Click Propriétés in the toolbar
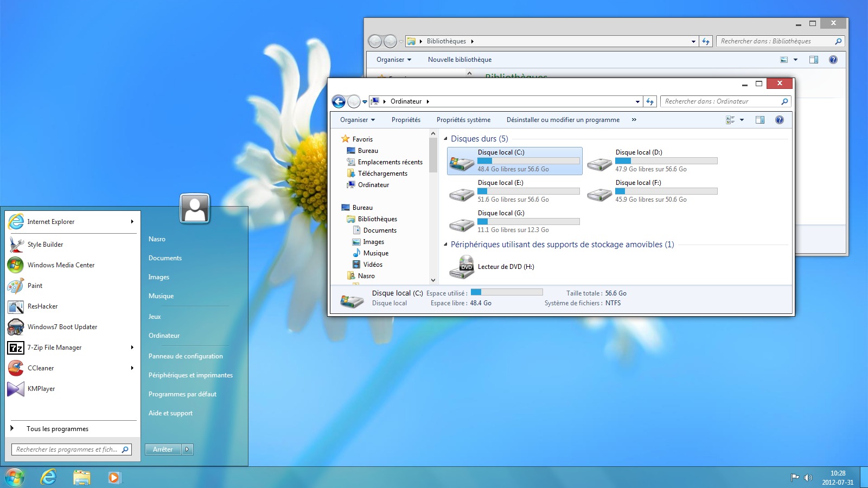868x488 pixels. click(x=406, y=120)
